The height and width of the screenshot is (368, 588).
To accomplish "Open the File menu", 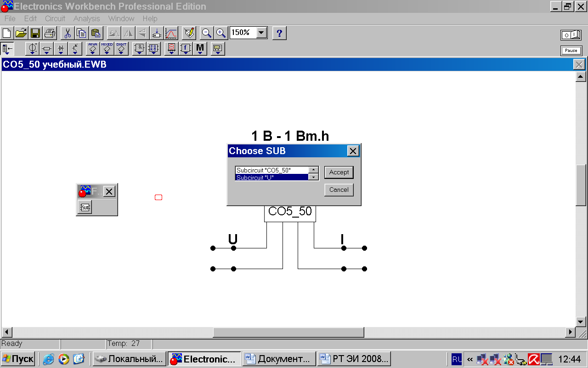I will (x=10, y=18).
